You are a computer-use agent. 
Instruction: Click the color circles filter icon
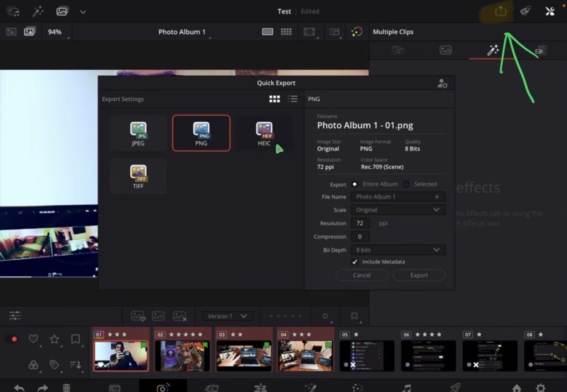point(33,364)
